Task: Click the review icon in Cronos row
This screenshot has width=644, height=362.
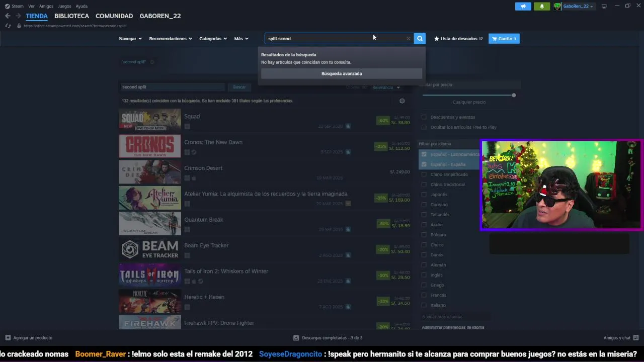Action: (x=348, y=152)
